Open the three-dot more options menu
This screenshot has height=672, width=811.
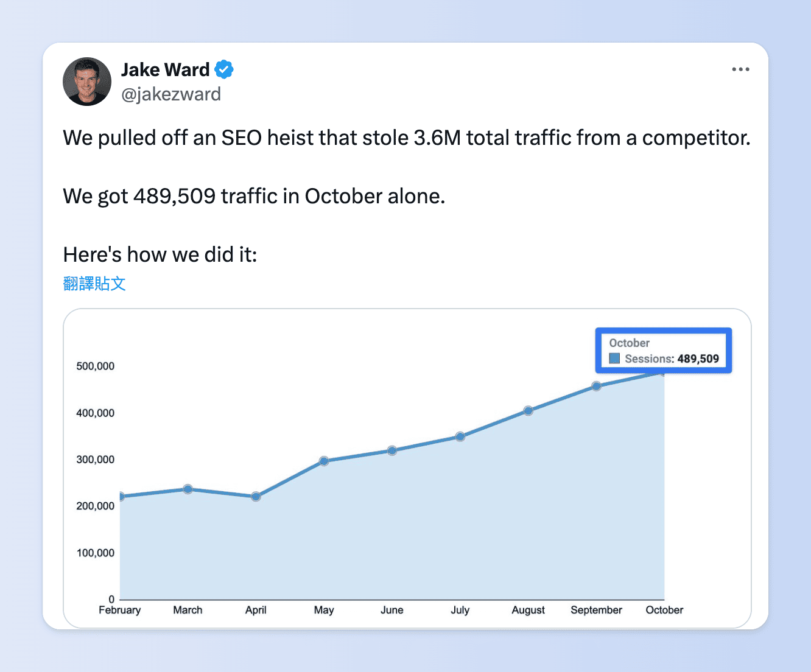coord(740,69)
